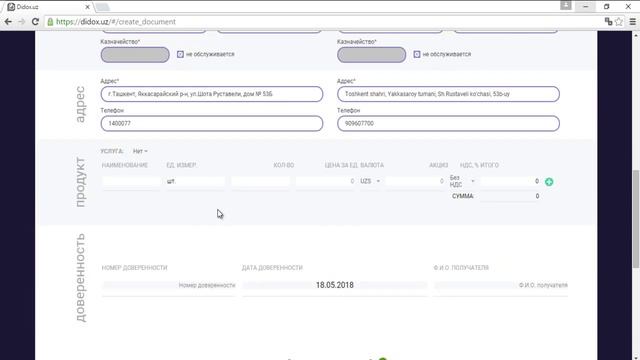Click left Казначейство input field
Image resolution: width=640 pixels, height=360 pixels.
(x=135, y=55)
